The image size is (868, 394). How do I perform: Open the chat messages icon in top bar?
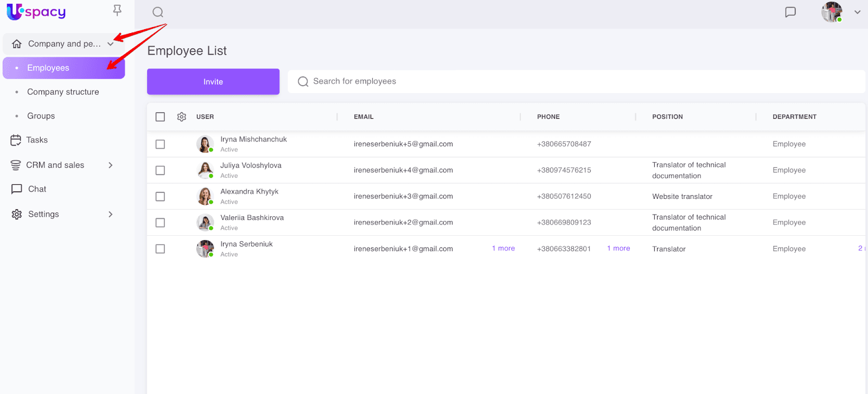click(x=790, y=12)
